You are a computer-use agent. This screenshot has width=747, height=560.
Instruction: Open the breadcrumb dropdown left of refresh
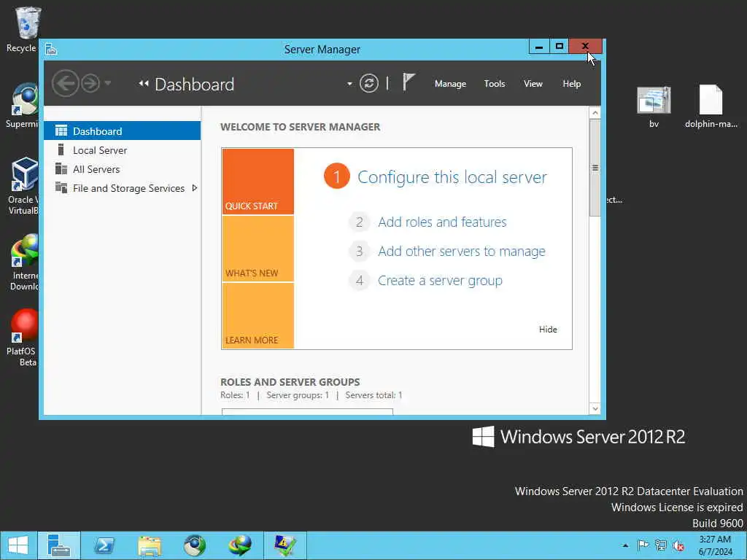pos(349,84)
